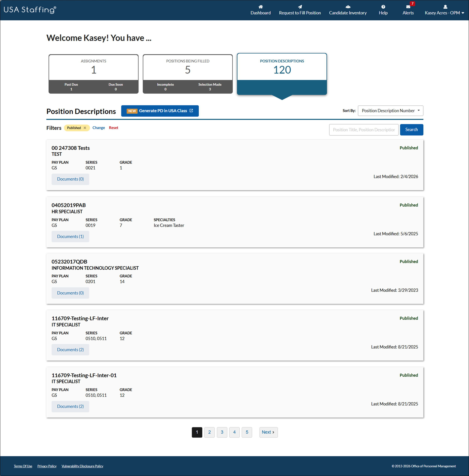Click the Request to Fill Position paper-plane icon
The height and width of the screenshot is (476, 469).
coord(300,7)
